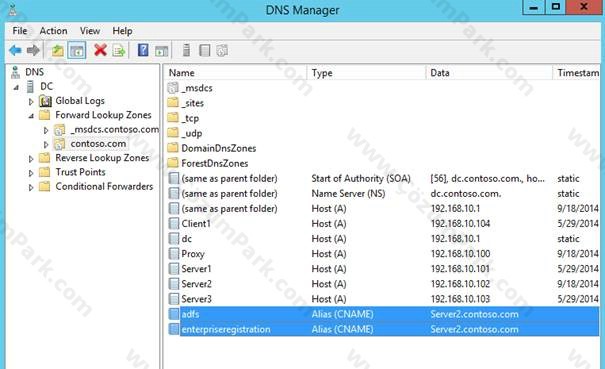Screen dimensions: 605x369
Task: Expand the Reverse Lookup Zones node
Action: click(x=31, y=159)
